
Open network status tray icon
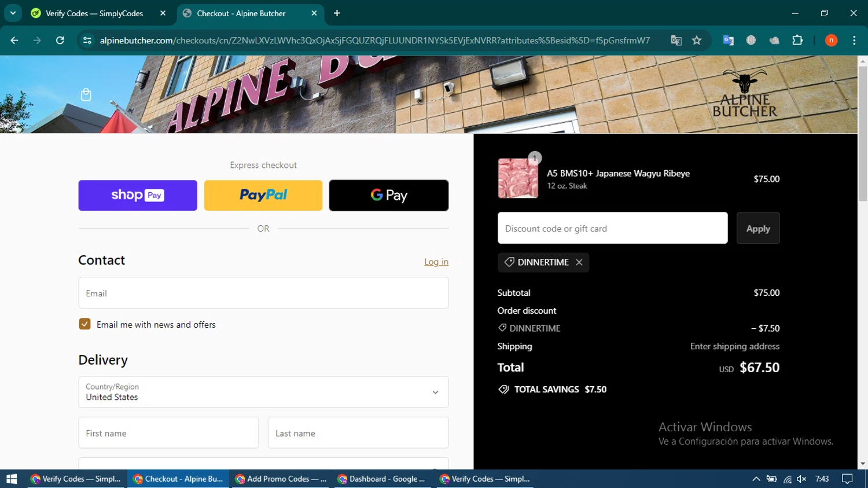tap(788, 479)
